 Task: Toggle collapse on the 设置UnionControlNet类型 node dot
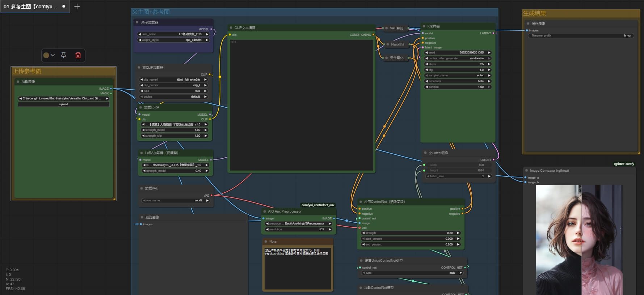[x=361, y=261]
